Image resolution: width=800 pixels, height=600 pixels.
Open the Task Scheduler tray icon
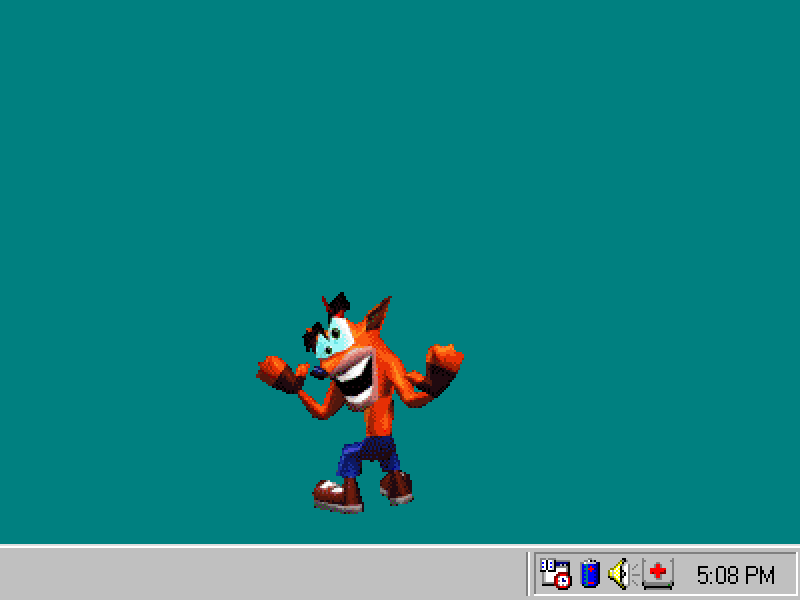(556, 574)
